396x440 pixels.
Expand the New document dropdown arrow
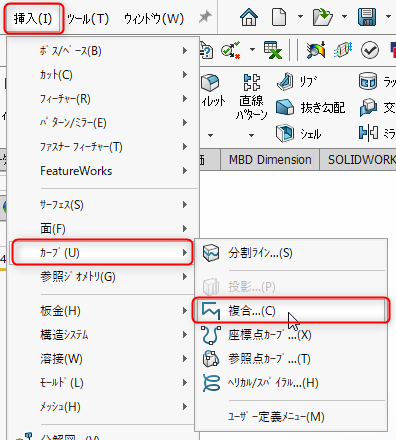coord(300,16)
